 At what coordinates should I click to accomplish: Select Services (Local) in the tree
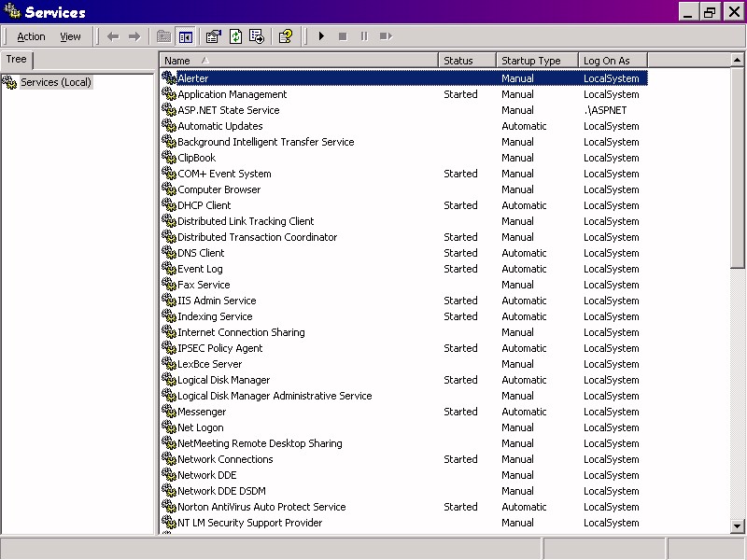[56, 82]
